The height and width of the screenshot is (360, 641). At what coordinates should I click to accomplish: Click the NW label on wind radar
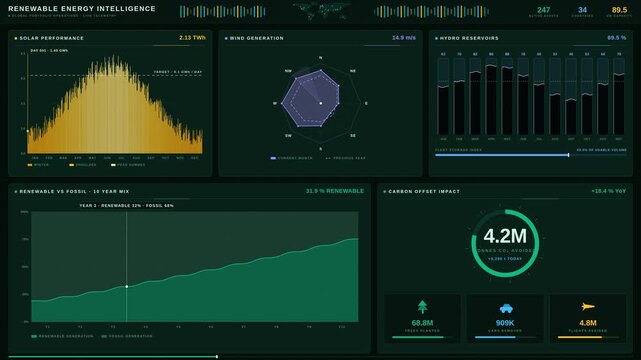pyautogui.click(x=288, y=71)
